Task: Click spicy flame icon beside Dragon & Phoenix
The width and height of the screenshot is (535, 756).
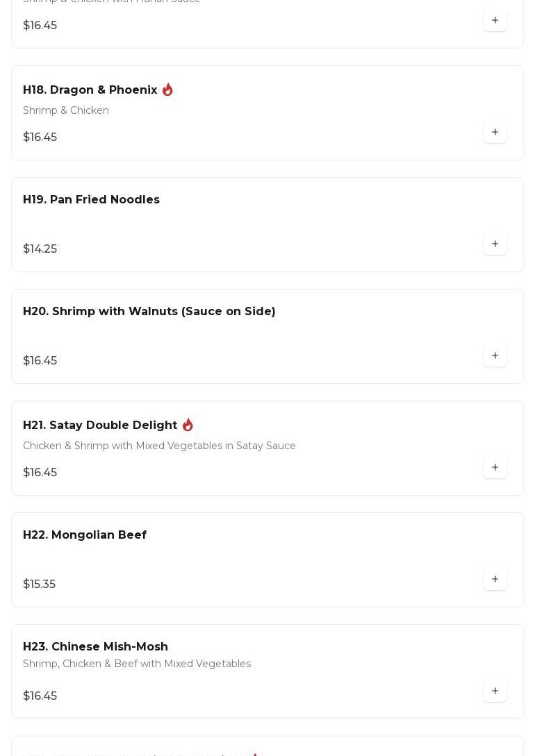Action: pyautogui.click(x=167, y=90)
